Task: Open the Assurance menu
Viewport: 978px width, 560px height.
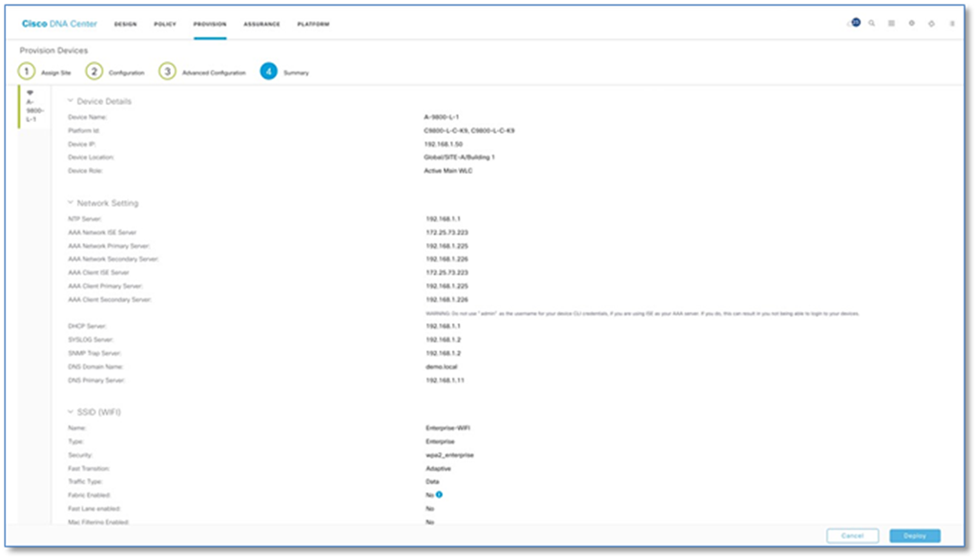Action: [262, 24]
